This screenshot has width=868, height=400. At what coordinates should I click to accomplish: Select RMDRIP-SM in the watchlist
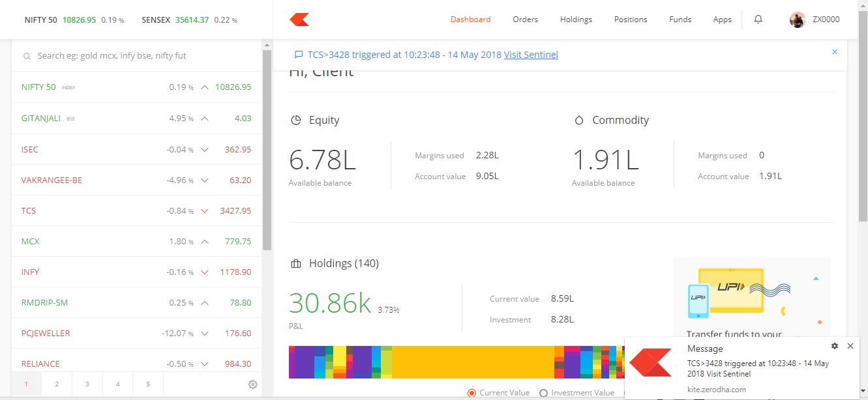44,303
